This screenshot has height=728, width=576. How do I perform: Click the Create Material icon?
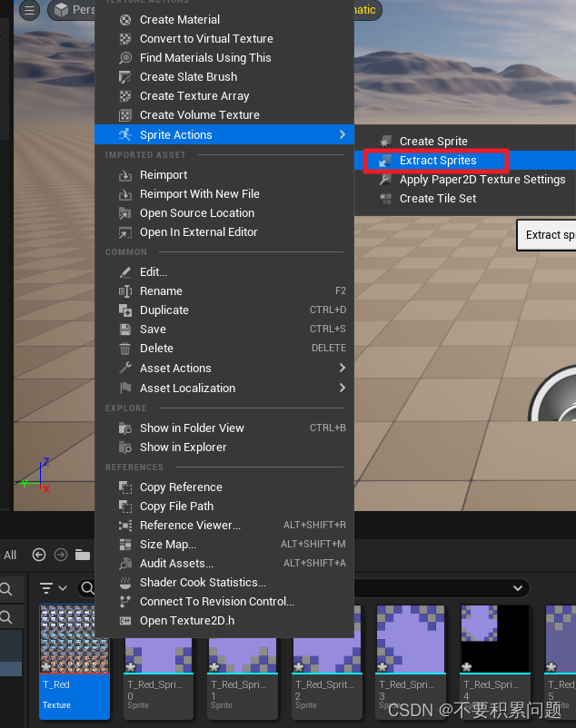pos(125,19)
